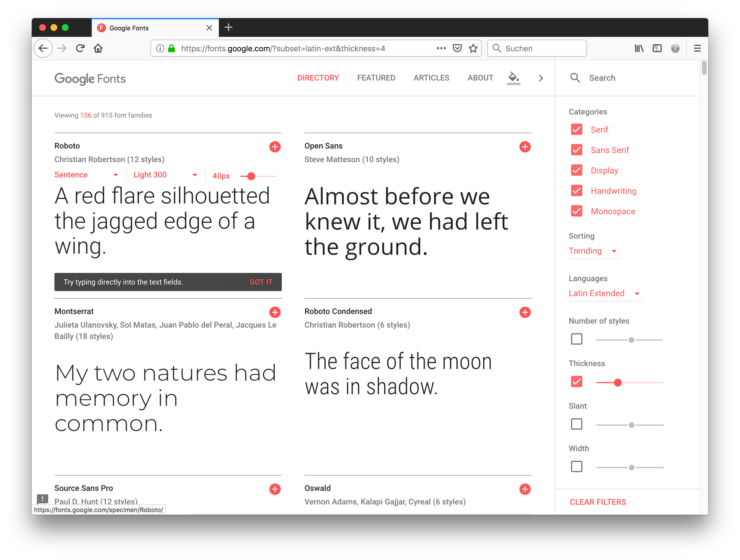
Task: Open the Firefox hamburger menu
Action: 697,48
